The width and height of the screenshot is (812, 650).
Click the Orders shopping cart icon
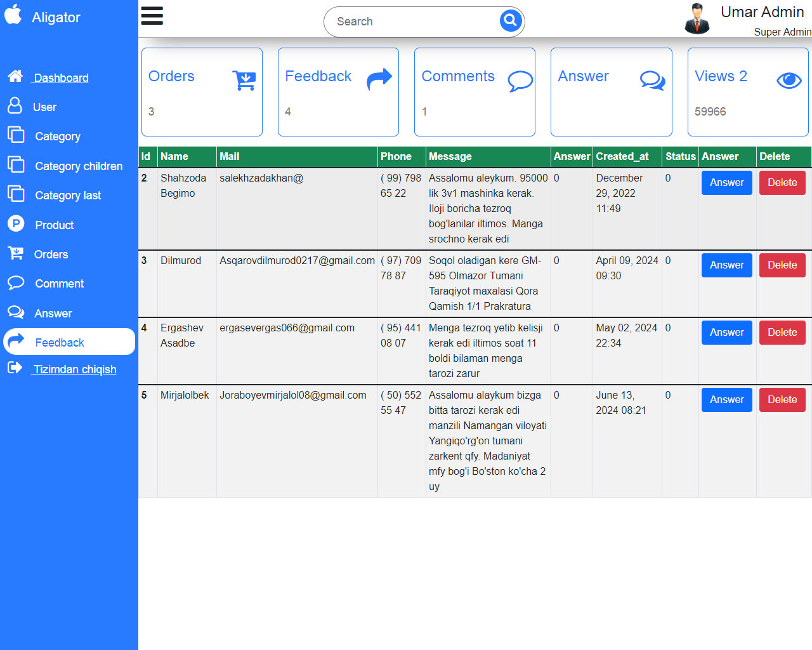coord(244,80)
